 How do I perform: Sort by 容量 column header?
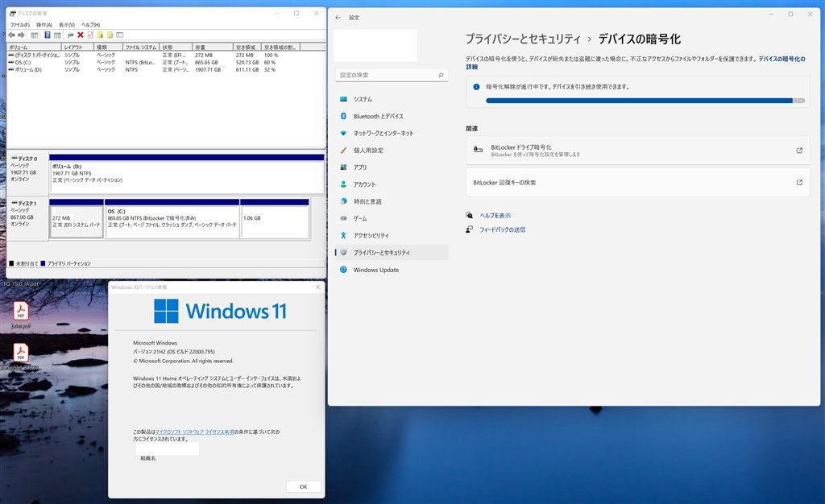pos(213,48)
